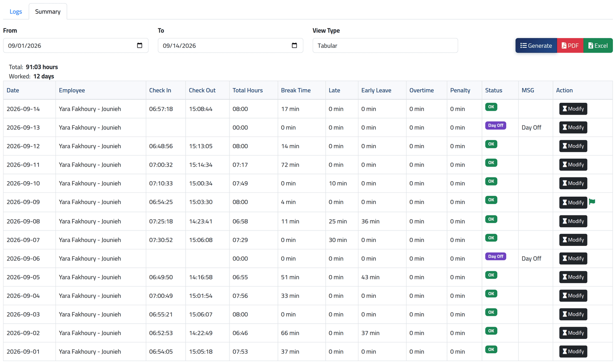Viewport: 616px width, 364px height.
Task: Export the report using the PDF button
Action: point(570,45)
